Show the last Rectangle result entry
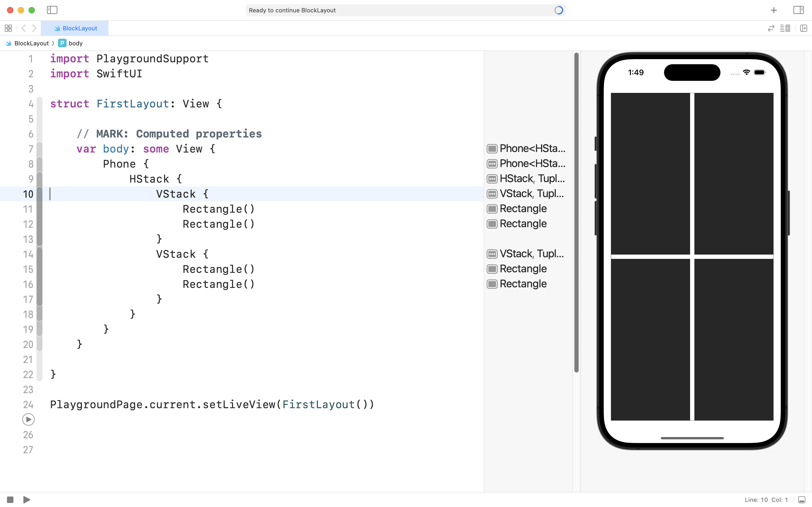The height and width of the screenshot is (507, 812). pyautogui.click(x=492, y=284)
